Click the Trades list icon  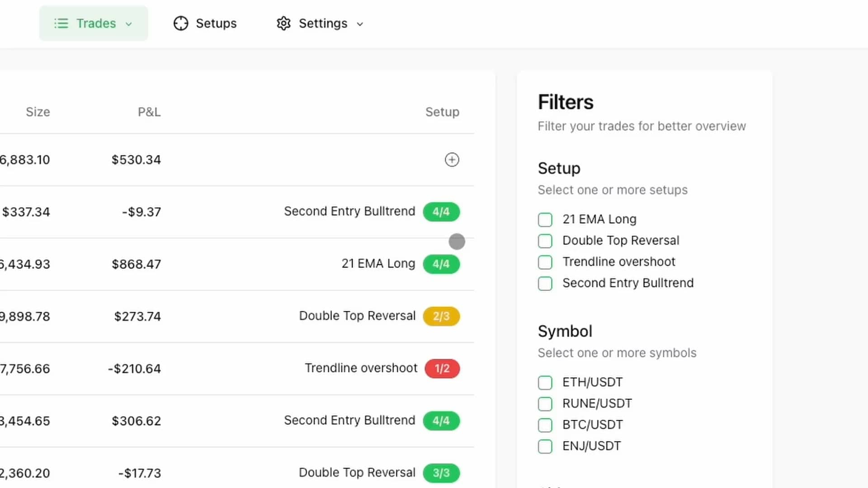click(61, 23)
